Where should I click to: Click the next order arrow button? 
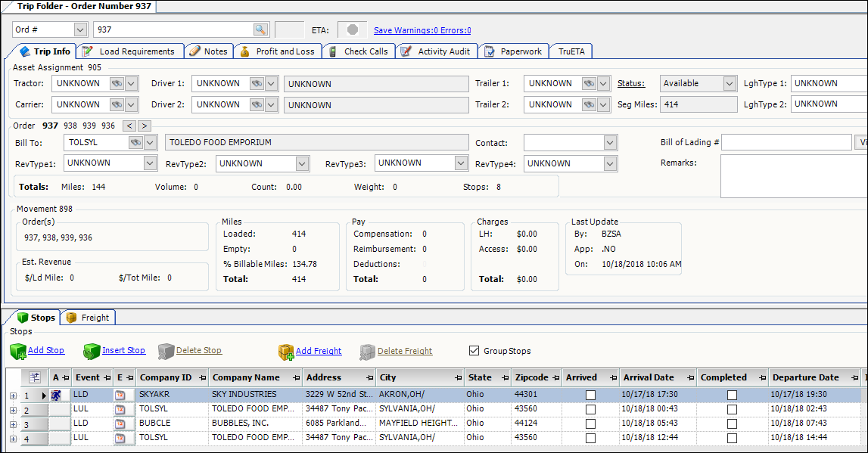tap(144, 126)
